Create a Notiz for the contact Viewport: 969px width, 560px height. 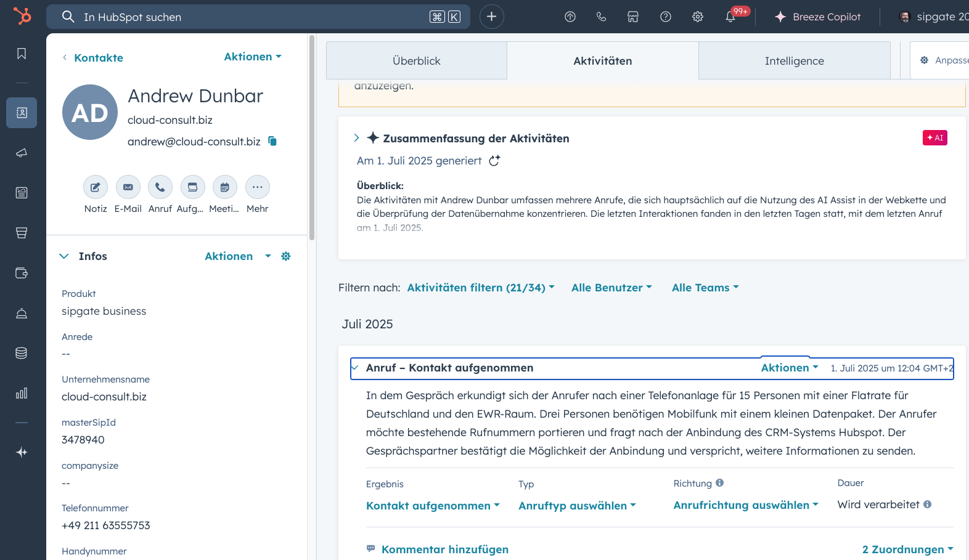[x=96, y=187]
